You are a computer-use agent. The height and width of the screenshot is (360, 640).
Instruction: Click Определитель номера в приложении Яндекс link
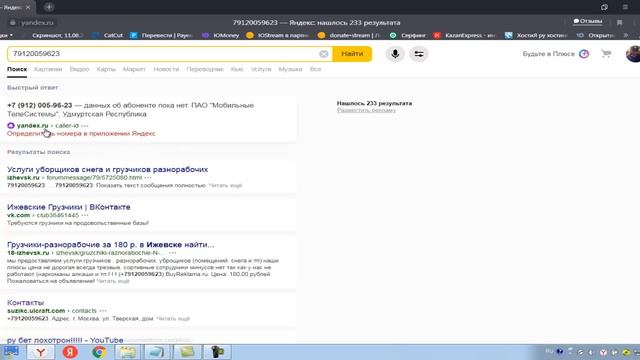click(x=81, y=133)
